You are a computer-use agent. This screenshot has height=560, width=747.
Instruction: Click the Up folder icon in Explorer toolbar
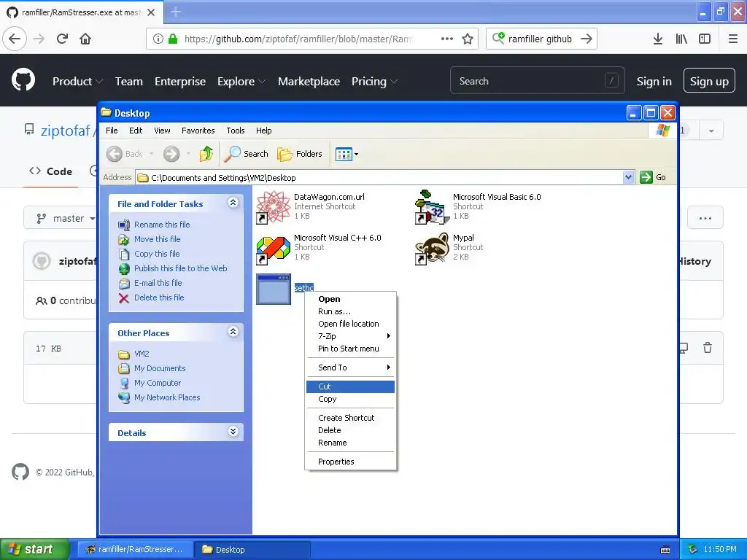pos(206,154)
